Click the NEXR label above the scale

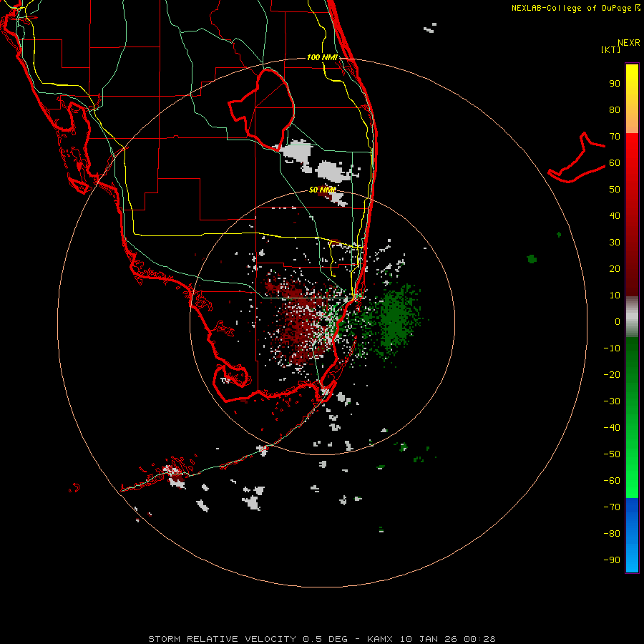click(x=628, y=43)
